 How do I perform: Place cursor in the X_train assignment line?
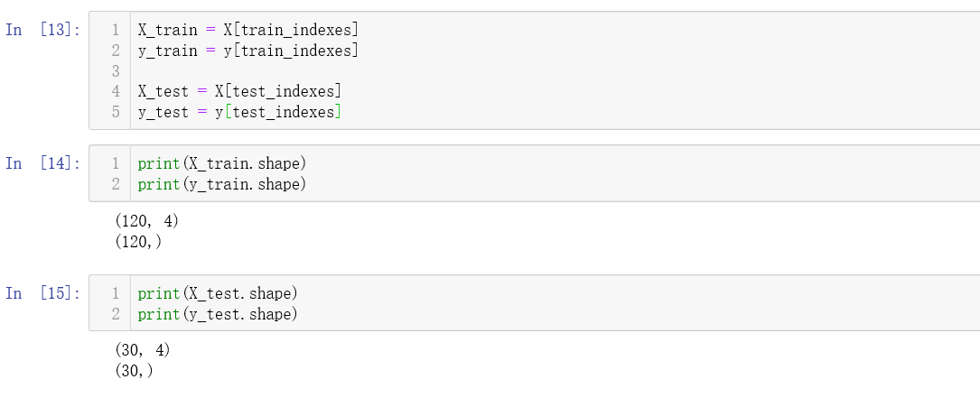point(247,30)
